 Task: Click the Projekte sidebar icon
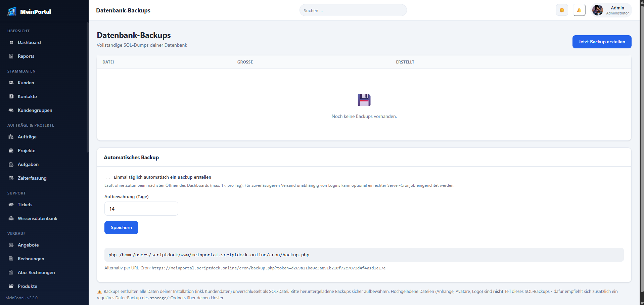[x=11, y=150]
